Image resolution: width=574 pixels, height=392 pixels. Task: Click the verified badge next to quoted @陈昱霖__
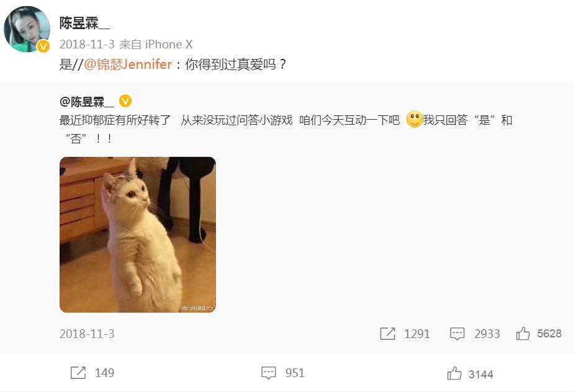(x=125, y=101)
